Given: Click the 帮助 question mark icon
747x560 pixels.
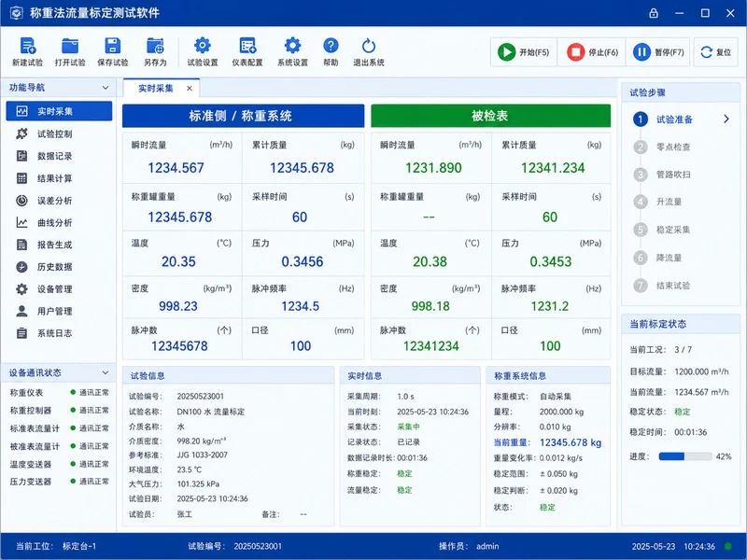Looking at the screenshot, I should point(331,45).
